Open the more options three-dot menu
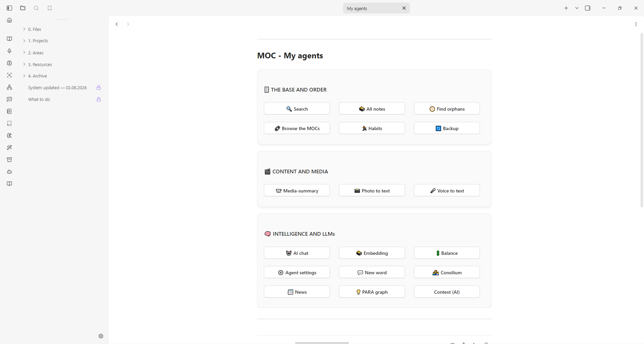Image resolution: width=644 pixels, height=344 pixels. (636, 24)
